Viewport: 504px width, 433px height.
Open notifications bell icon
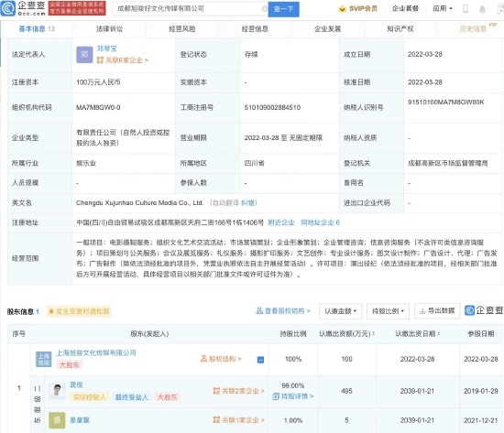[482, 9]
